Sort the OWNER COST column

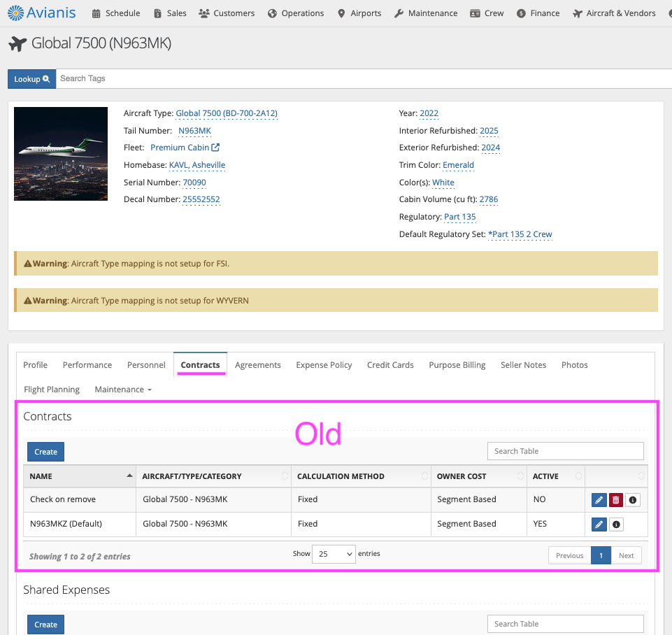pyautogui.click(x=521, y=476)
